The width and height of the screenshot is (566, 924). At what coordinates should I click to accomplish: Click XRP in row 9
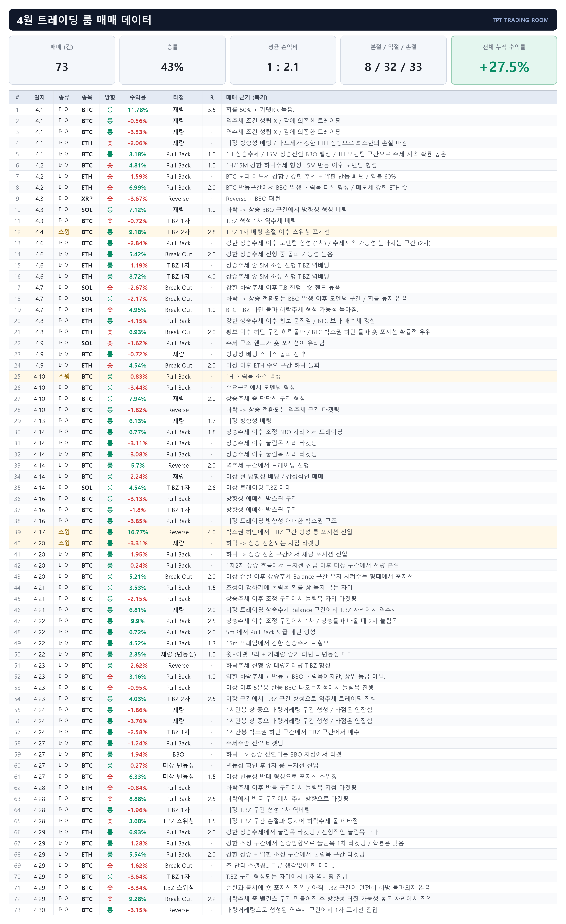pos(87,199)
